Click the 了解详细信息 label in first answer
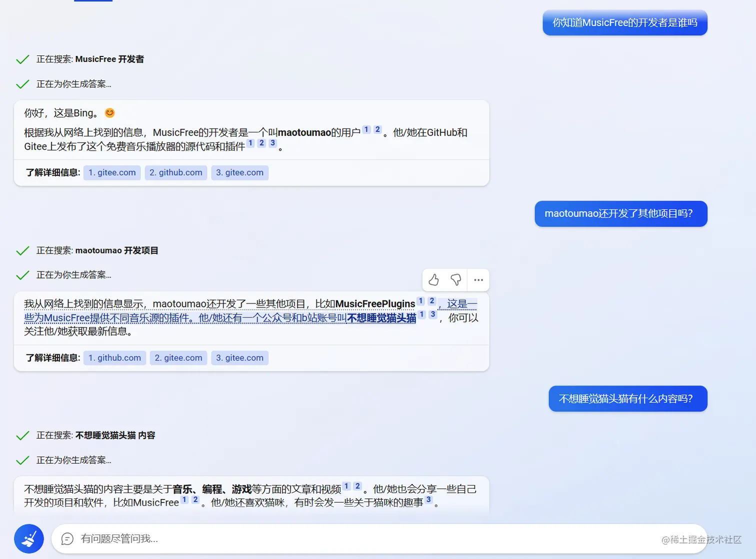This screenshot has width=756, height=559. click(x=53, y=172)
